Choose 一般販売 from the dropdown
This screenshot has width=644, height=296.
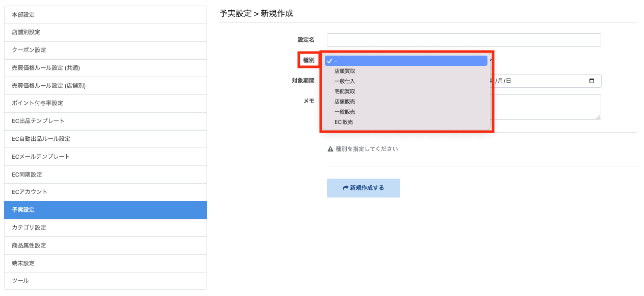406,112
